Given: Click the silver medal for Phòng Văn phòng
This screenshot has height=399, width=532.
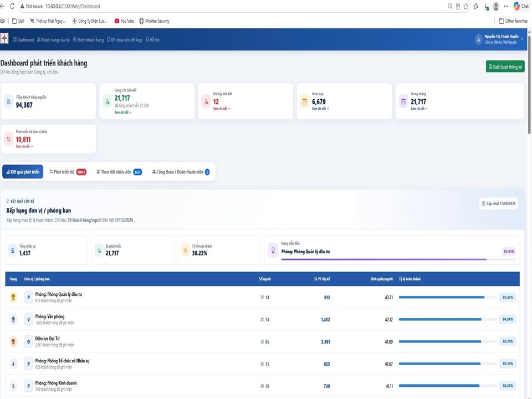Looking at the screenshot, I should pos(13,319).
